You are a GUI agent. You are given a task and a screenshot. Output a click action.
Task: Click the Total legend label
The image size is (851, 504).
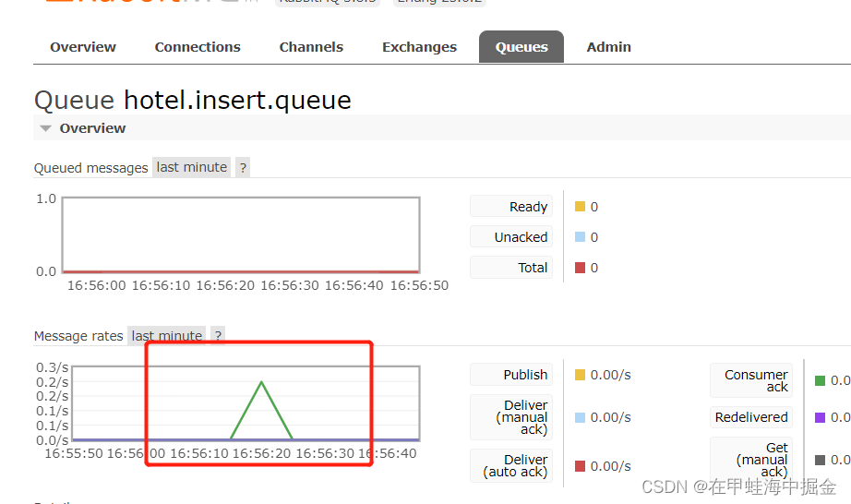point(511,268)
